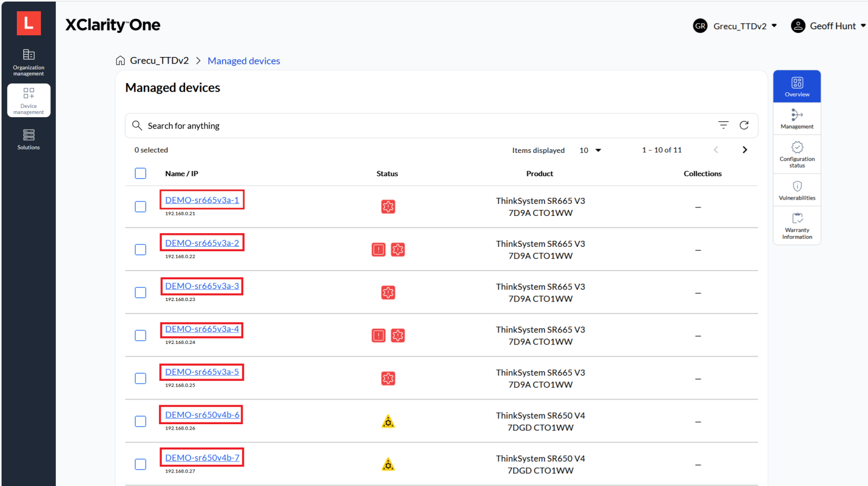Select checkbox for DEMO-sr665v3a-4
The width and height of the screenshot is (868, 486).
tap(141, 335)
